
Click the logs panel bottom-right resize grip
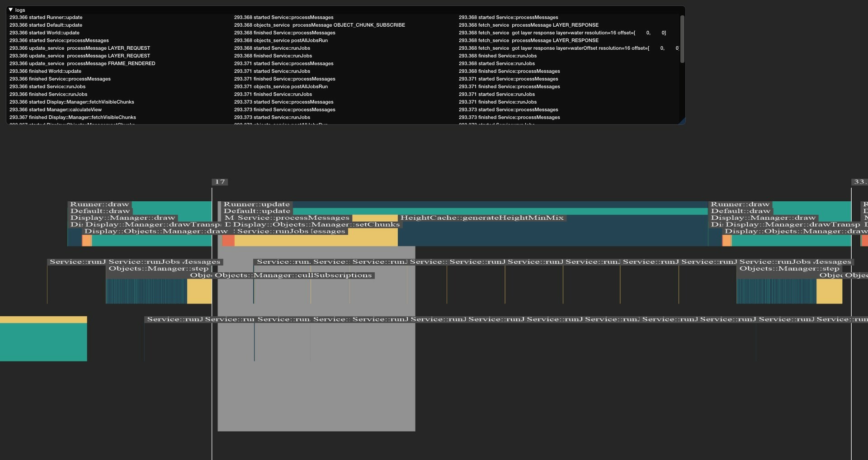point(682,121)
